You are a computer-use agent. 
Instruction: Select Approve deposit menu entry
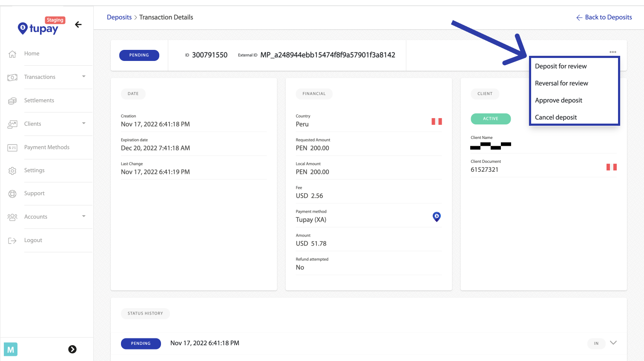558,100
